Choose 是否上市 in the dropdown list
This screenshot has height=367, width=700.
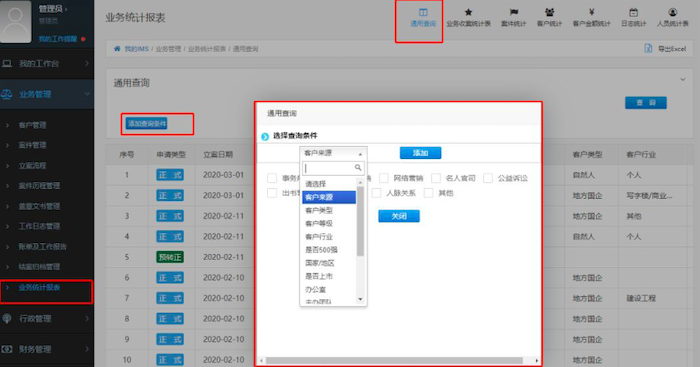[329, 276]
